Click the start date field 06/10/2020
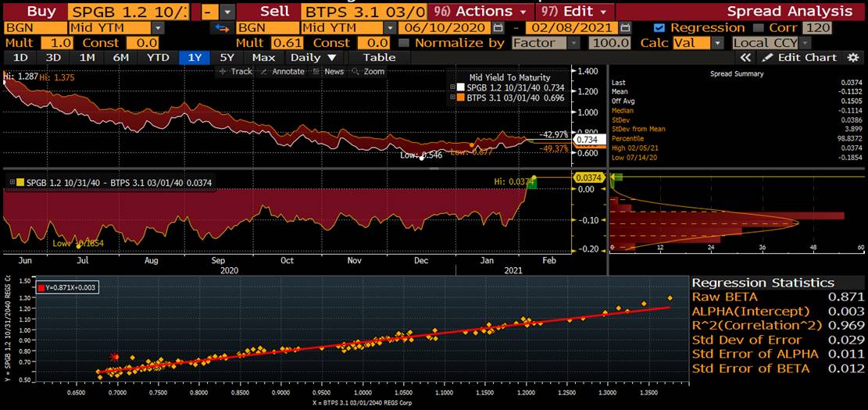The height and width of the screenshot is (410, 868). tap(445, 28)
